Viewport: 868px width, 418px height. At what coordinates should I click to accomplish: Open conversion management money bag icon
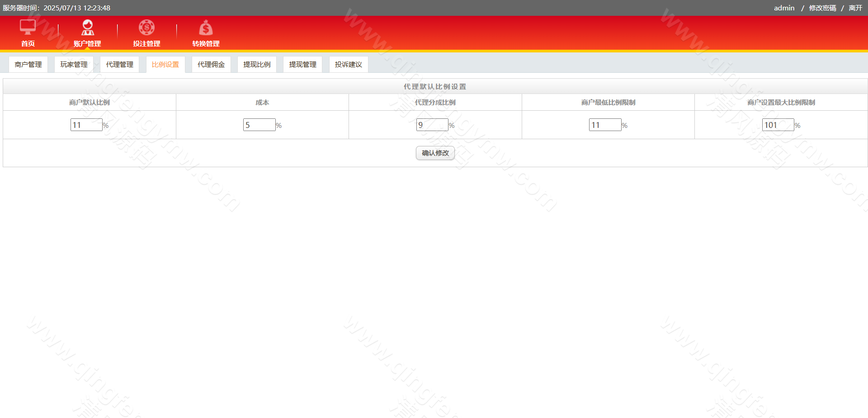[x=206, y=28]
